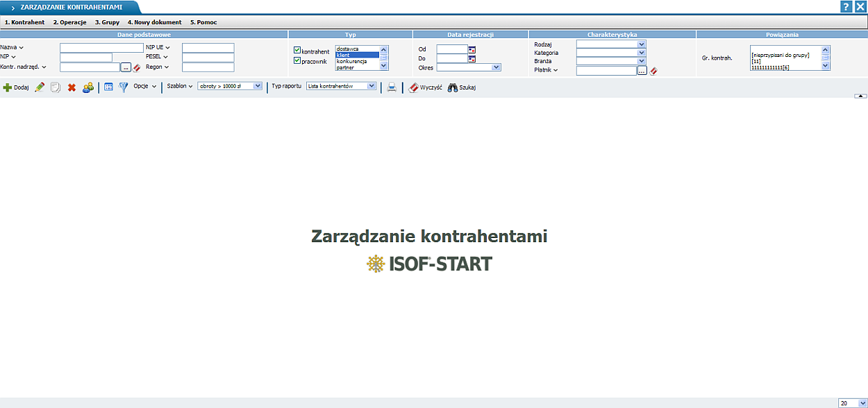This screenshot has height=408, width=868.
Task: Click the table columns view icon
Action: tap(108, 87)
